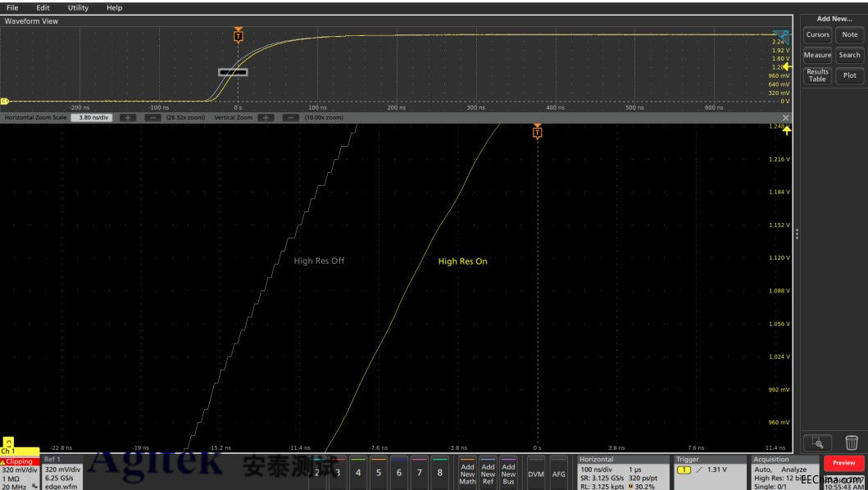This screenshot has height=490, width=868.
Task: Click trigger level arrow in zoom view
Action: click(x=786, y=130)
